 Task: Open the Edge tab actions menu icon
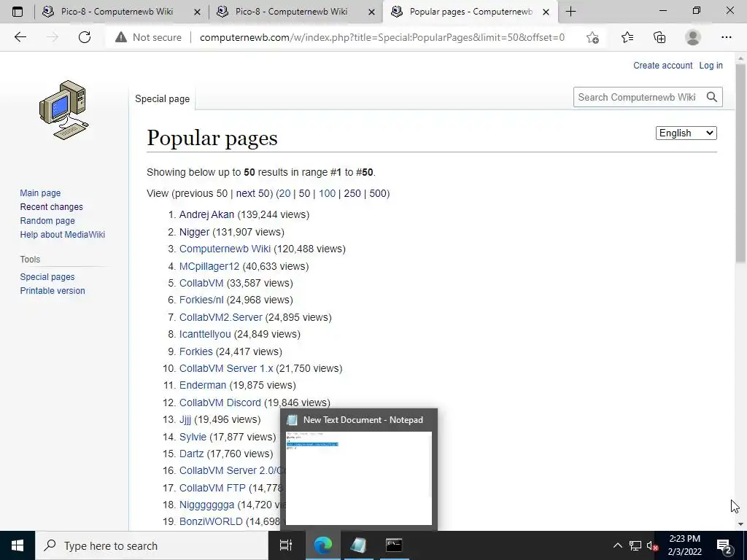pos(18,12)
